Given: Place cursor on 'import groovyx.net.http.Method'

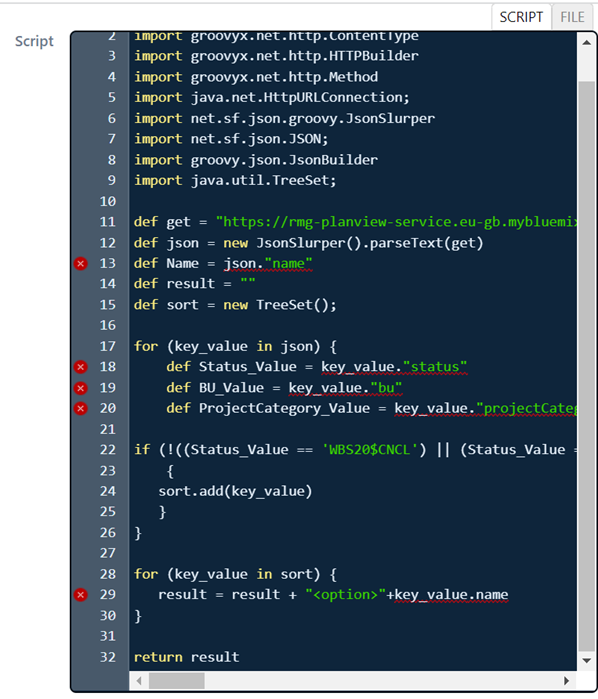Looking at the screenshot, I should click(x=256, y=77).
